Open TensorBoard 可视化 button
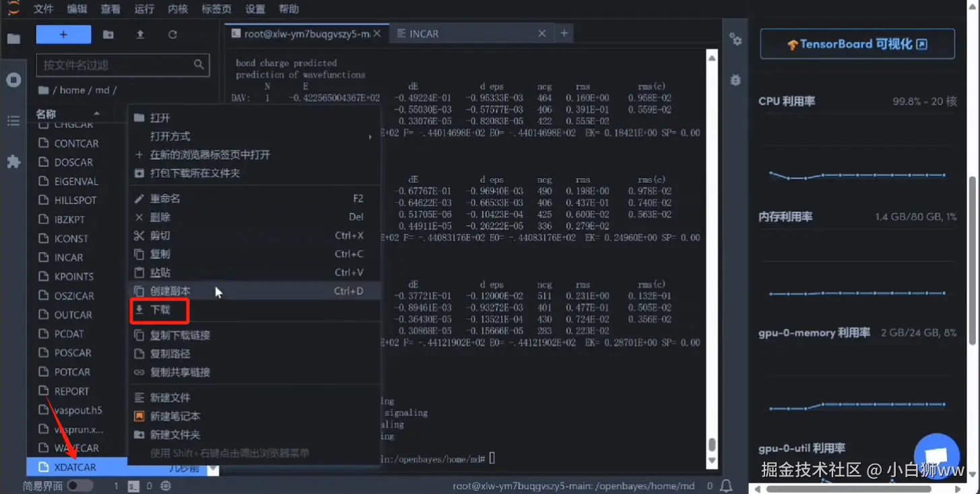The image size is (980, 494). (x=857, y=44)
